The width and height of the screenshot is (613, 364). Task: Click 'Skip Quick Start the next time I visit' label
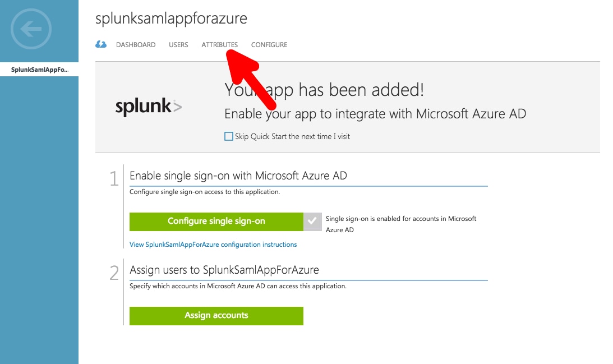point(292,136)
